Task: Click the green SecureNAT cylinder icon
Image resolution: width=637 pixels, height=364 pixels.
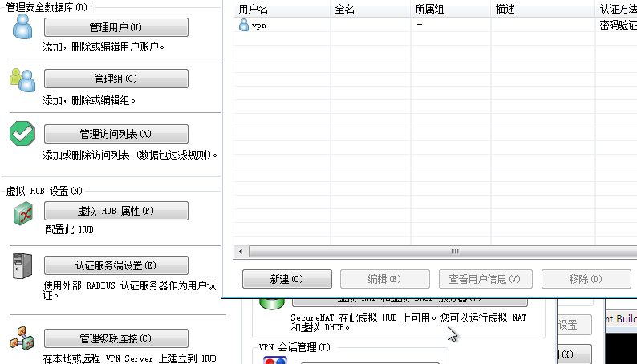Action: click(272, 305)
